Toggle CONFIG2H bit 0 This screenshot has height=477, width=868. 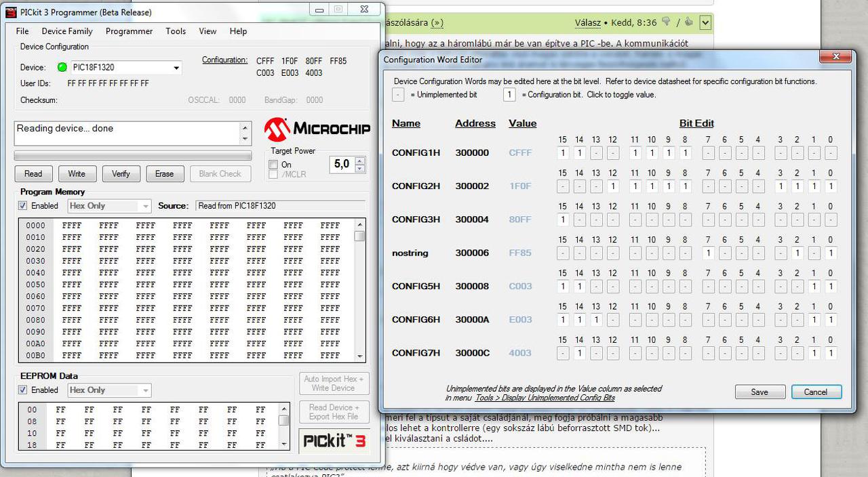[x=831, y=186]
